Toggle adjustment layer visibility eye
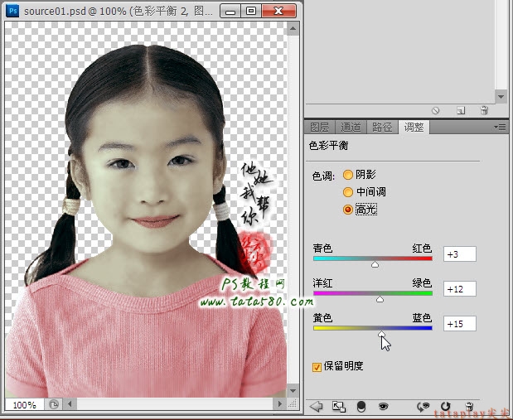This screenshot has width=513, height=420. coord(383,407)
